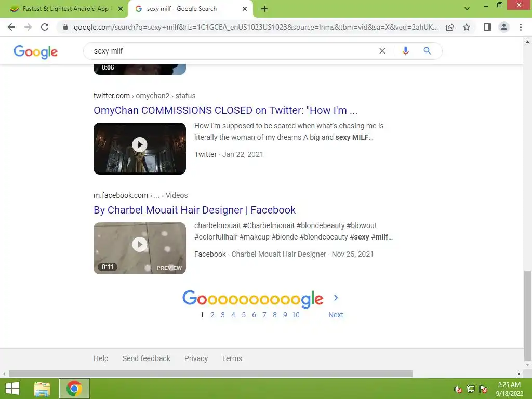Open the Terms footer link
Viewport: 532px width, 399px height.
click(232, 358)
